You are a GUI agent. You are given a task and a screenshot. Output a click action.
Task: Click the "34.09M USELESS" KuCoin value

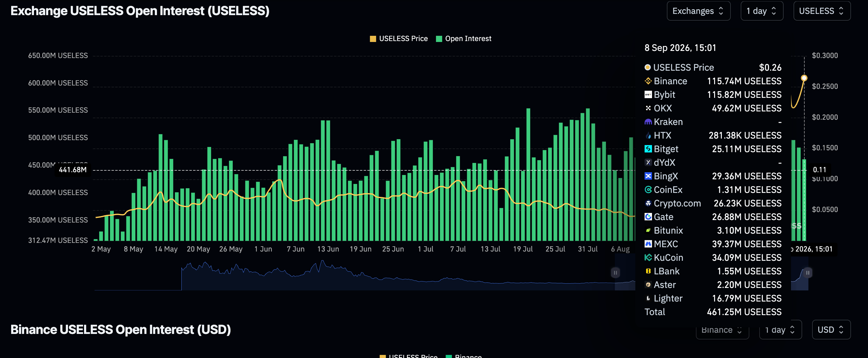[746, 258]
